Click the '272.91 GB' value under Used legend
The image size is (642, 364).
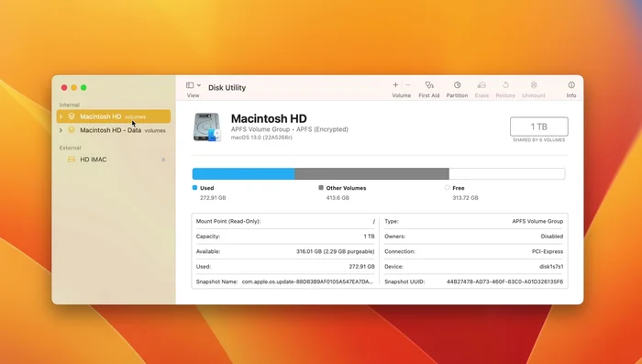click(x=213, y=198)
